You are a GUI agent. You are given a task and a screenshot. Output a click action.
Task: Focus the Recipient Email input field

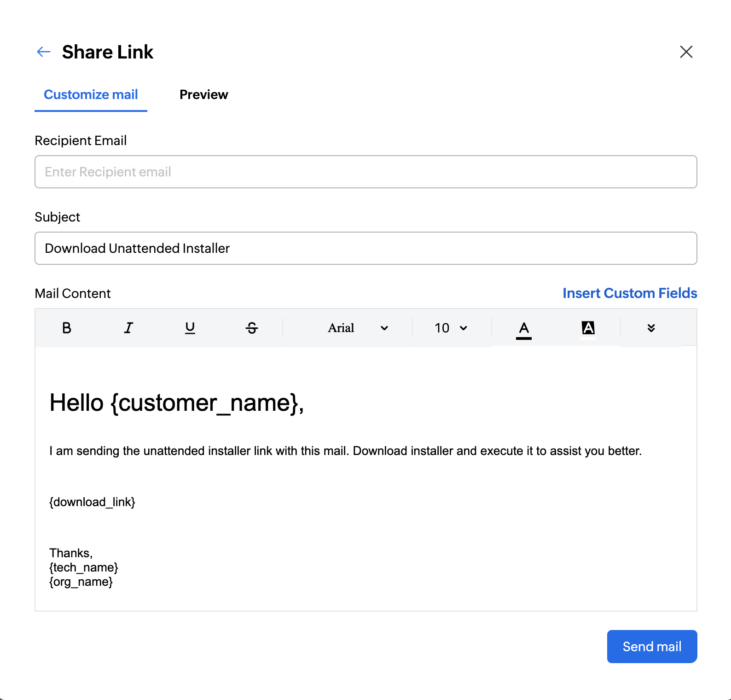[x=365, y=172]
